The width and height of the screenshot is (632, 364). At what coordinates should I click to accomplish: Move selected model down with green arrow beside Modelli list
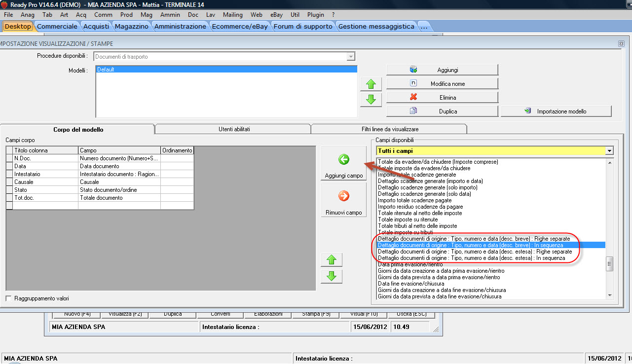coord(371,99)
